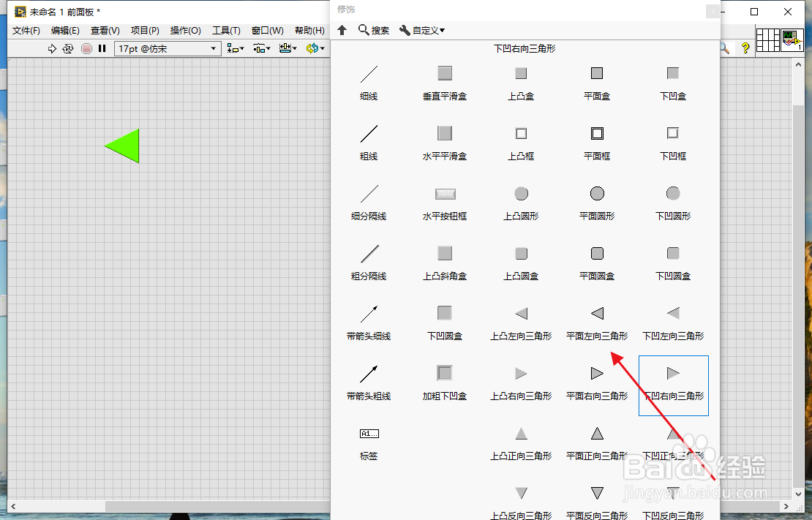The height and width of the screenshot is (520, 812).
Task: Select the 平面圆盒 rounded box
Action: (597, 262)
